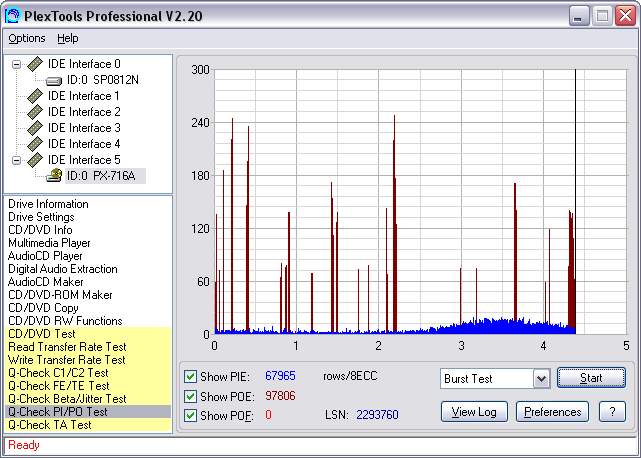This screenshot has width=641, height=458.
Task: Start the PI/PO test
Action: 591,378
